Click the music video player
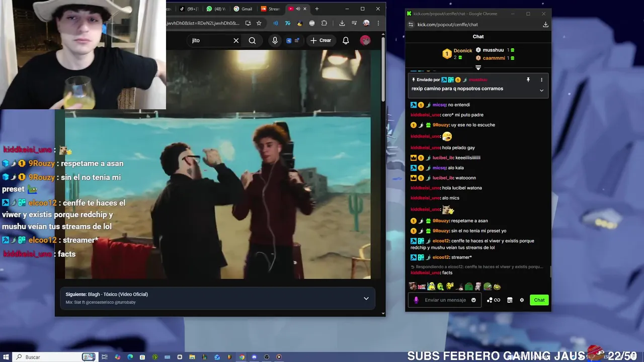 [217, 165]
